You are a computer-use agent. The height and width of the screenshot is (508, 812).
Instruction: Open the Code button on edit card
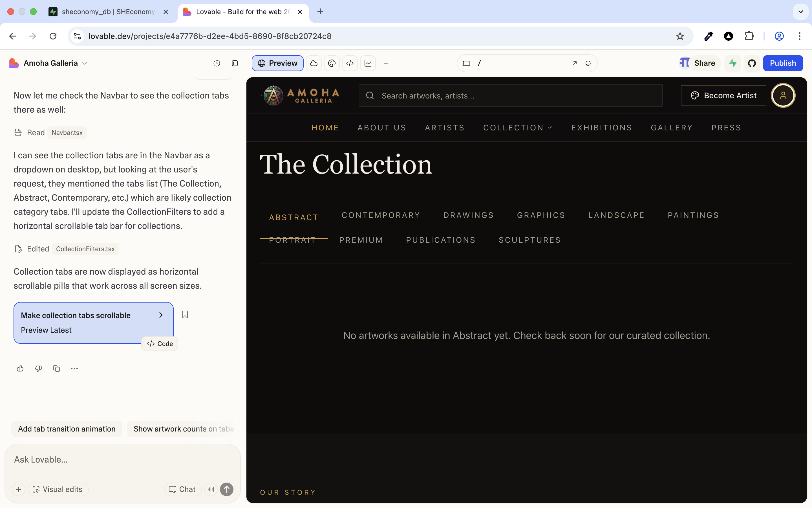[160, 344]
